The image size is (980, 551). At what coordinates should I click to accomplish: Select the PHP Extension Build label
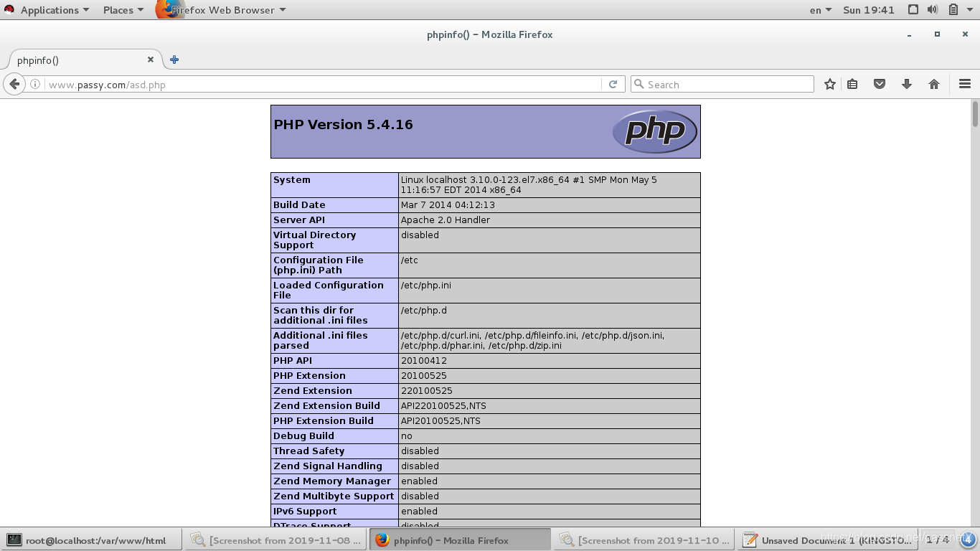point(324,421)
